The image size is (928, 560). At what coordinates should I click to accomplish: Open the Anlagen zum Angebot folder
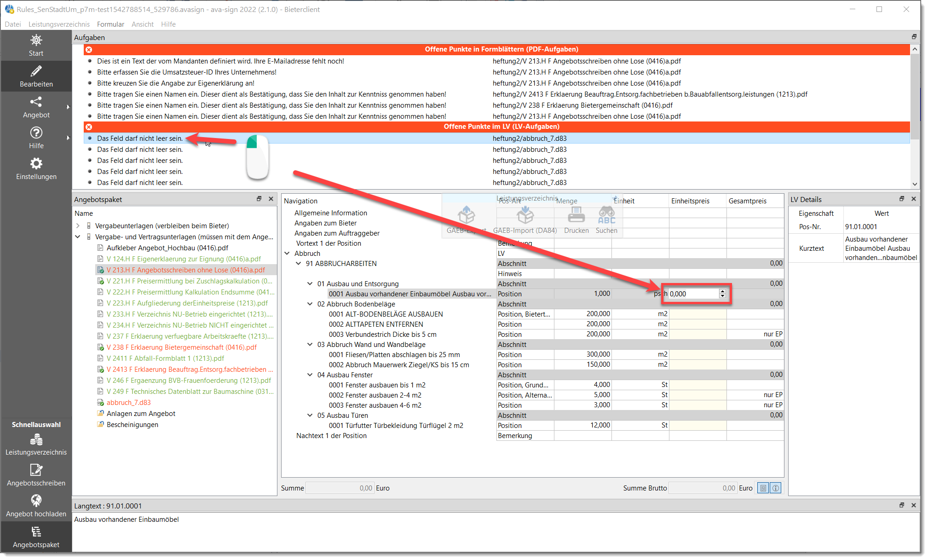(x=141, y=414)
